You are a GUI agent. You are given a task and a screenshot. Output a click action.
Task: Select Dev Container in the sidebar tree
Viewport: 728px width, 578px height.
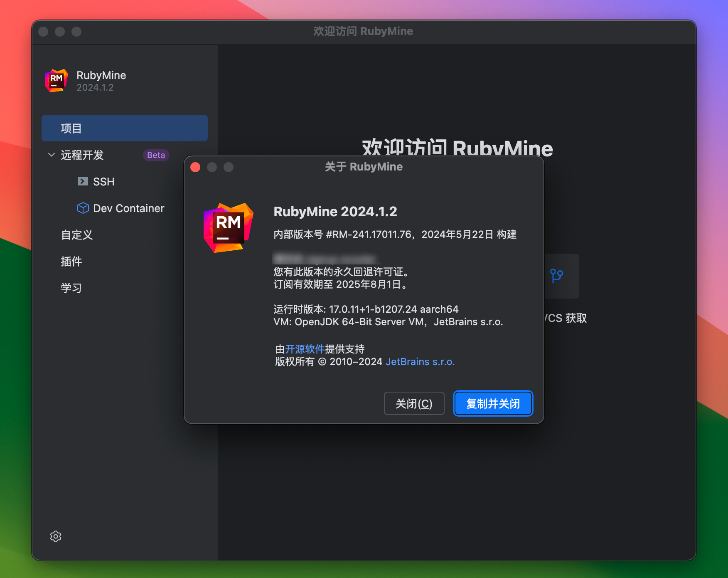click(129, 208)
